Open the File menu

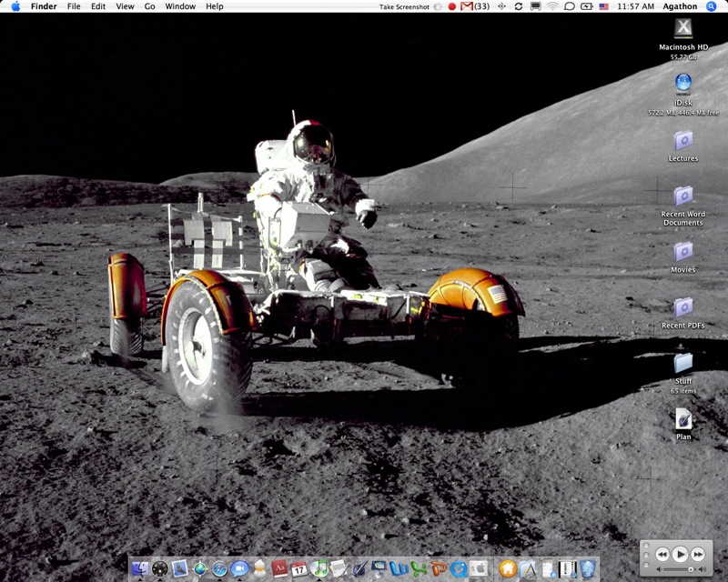point(74,6)
